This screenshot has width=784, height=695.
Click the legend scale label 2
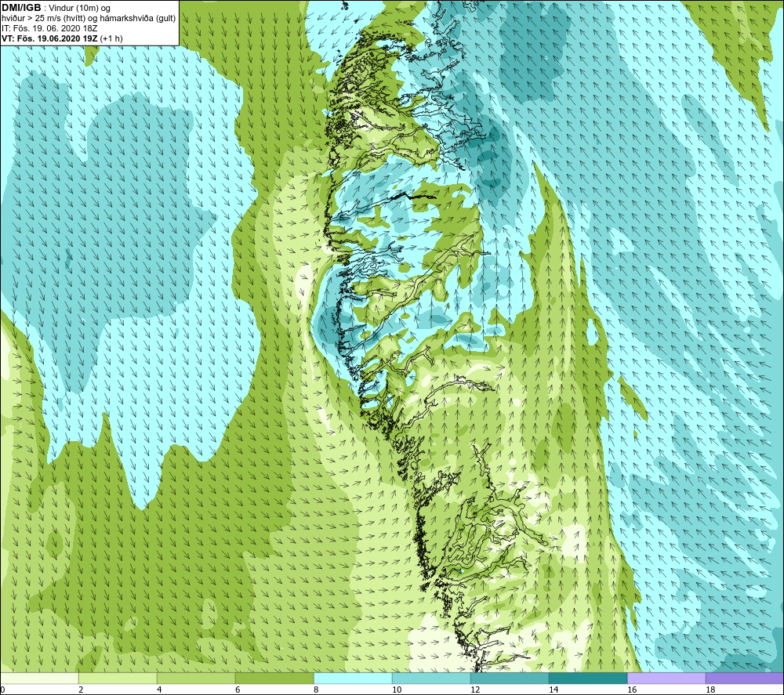(81, 690)
